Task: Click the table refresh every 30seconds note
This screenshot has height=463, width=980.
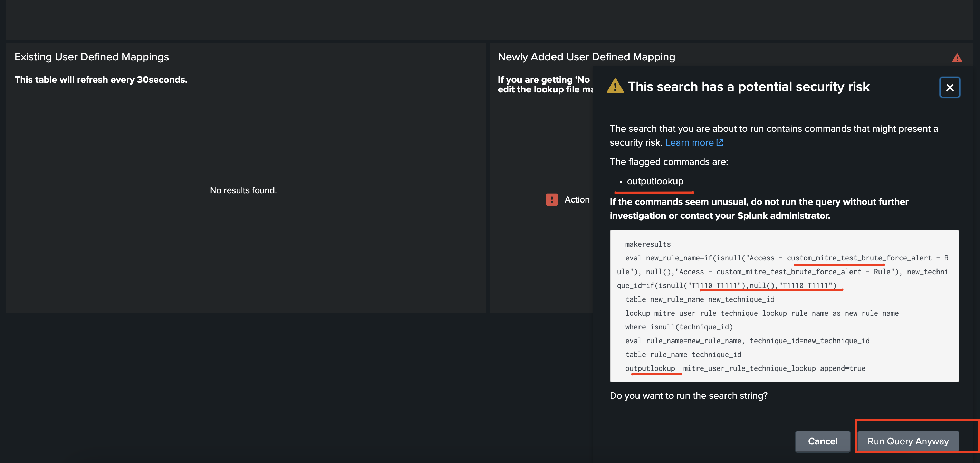Action: point(101,80)
